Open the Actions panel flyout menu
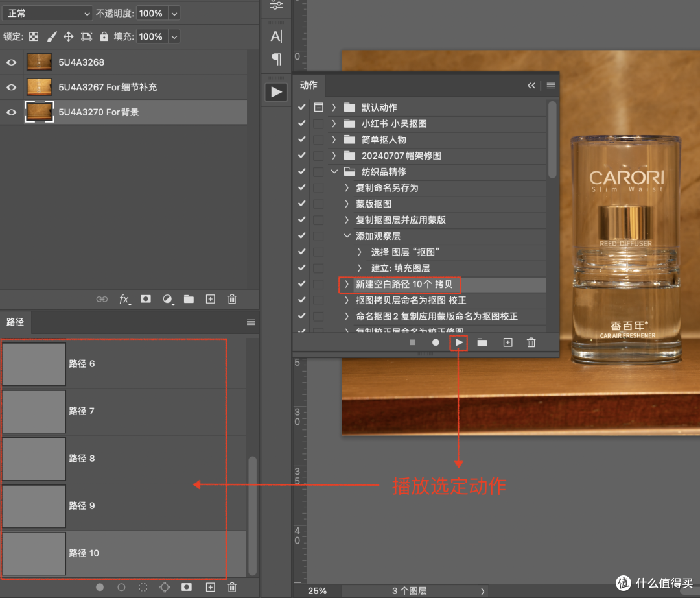 [551, 86]
